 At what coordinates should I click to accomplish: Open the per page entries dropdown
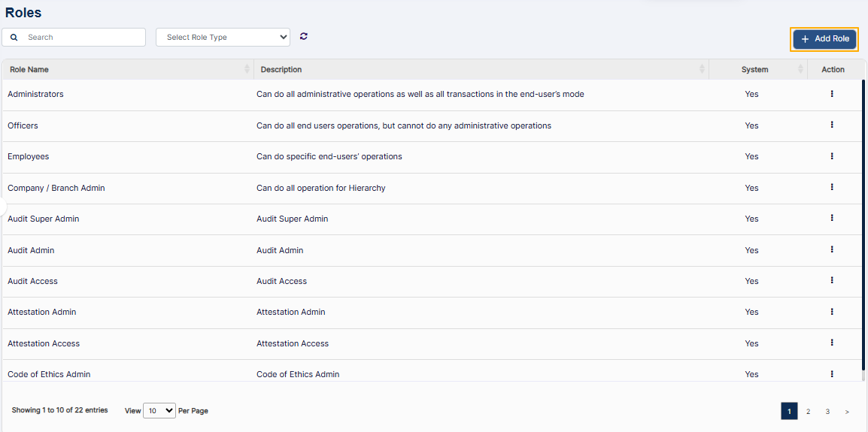point(159,411)
